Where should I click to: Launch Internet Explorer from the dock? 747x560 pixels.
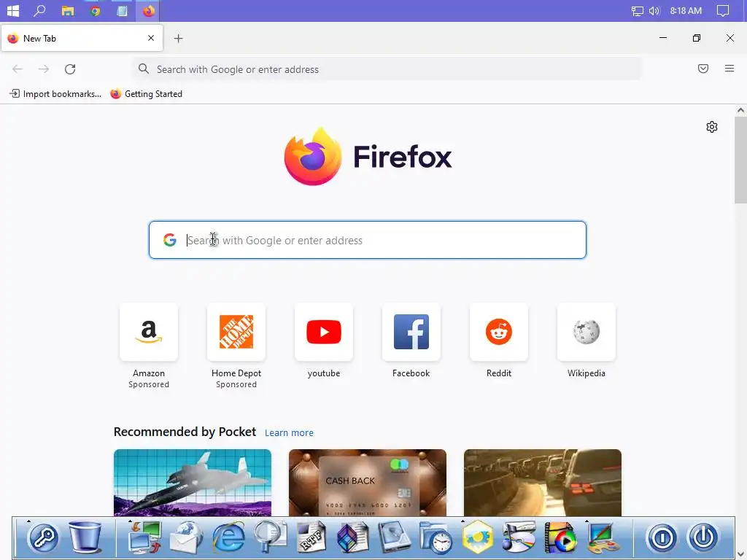coord(228,537)
